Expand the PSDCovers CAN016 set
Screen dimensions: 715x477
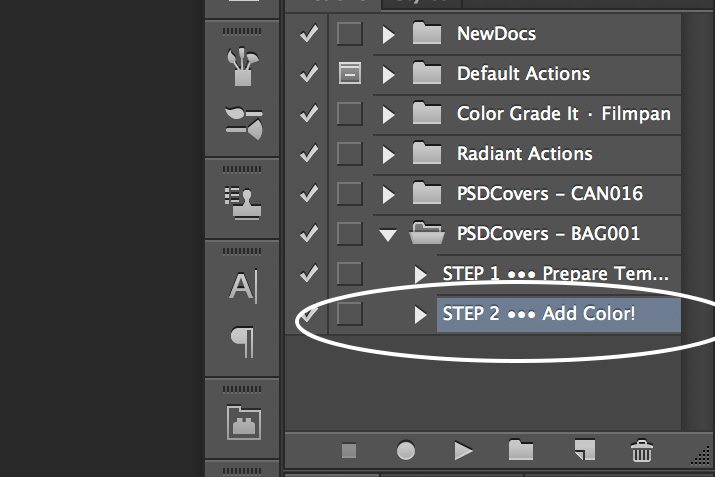[388, 195]
